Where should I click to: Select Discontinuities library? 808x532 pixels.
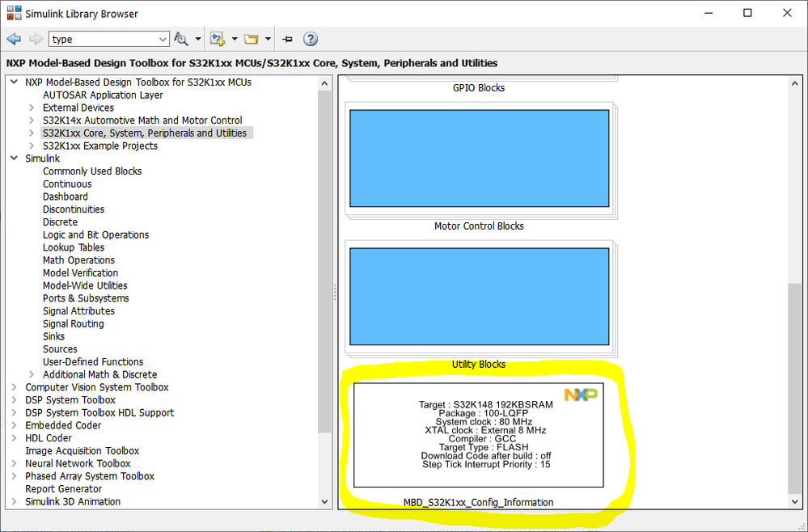point(73,209)
